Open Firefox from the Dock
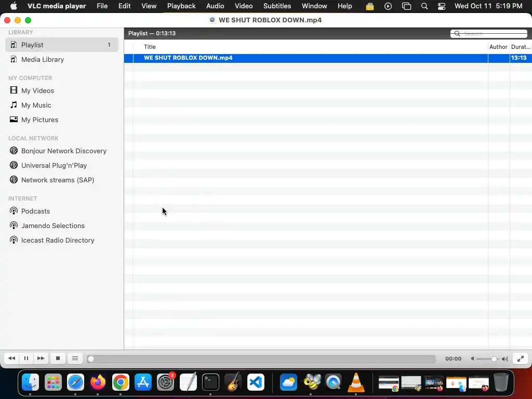Image resolution: width=532 pixels, height=399 pixels. (x=98, y=382)
